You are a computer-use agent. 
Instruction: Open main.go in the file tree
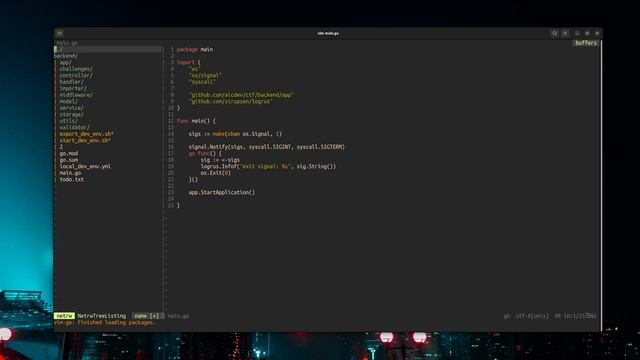point(70,173)
